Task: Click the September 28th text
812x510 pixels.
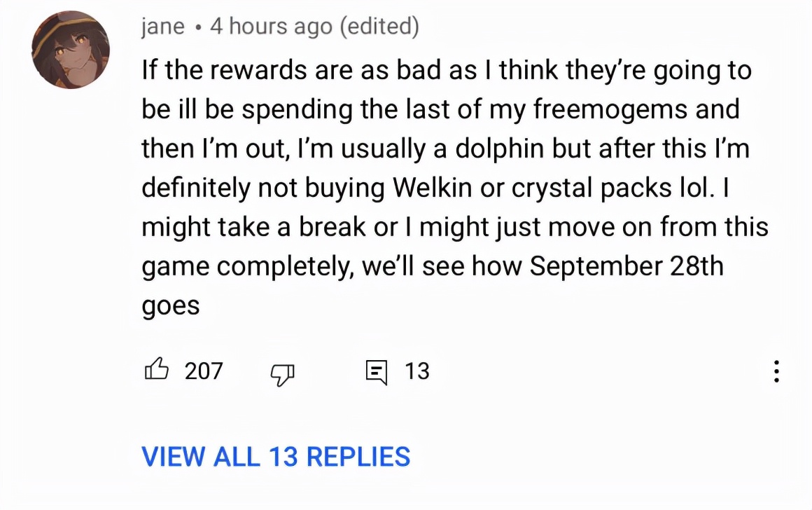Action: (626, 266)
